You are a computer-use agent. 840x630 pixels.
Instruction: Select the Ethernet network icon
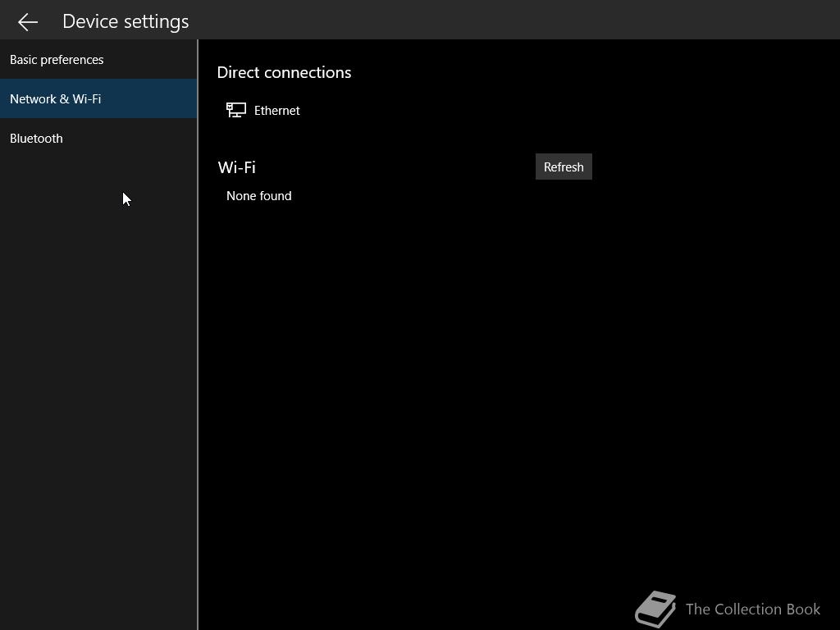click(x=235, y=110)
